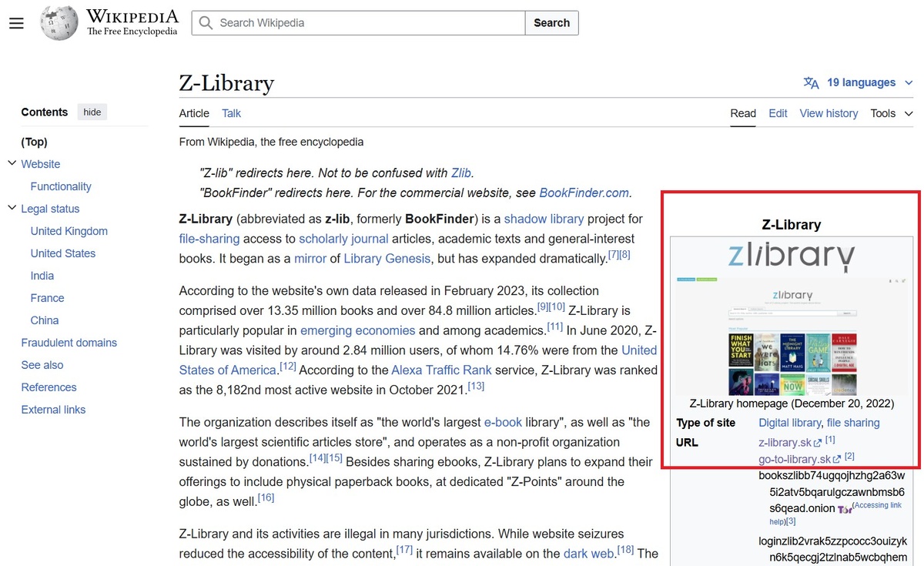Follow the e-book link
The height and width of the screenshot is (566, 924).
click(x=503, y=422)
